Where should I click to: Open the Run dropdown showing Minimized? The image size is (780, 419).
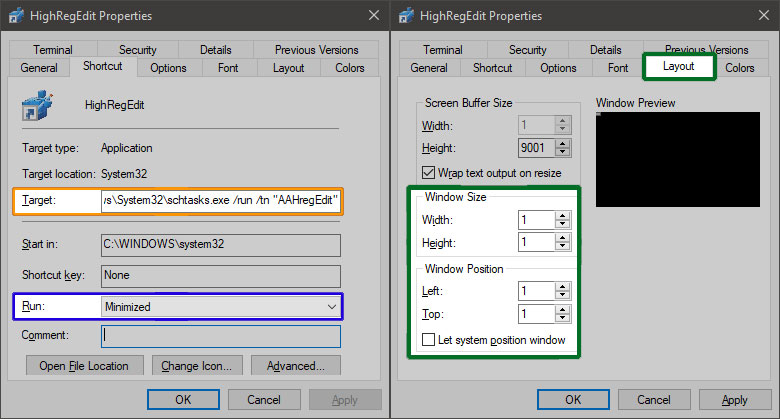[x=221, y=307]
